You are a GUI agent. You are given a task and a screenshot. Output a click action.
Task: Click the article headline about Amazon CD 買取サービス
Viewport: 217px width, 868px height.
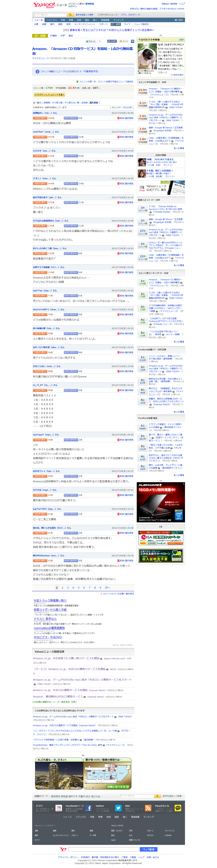point(83,51)
